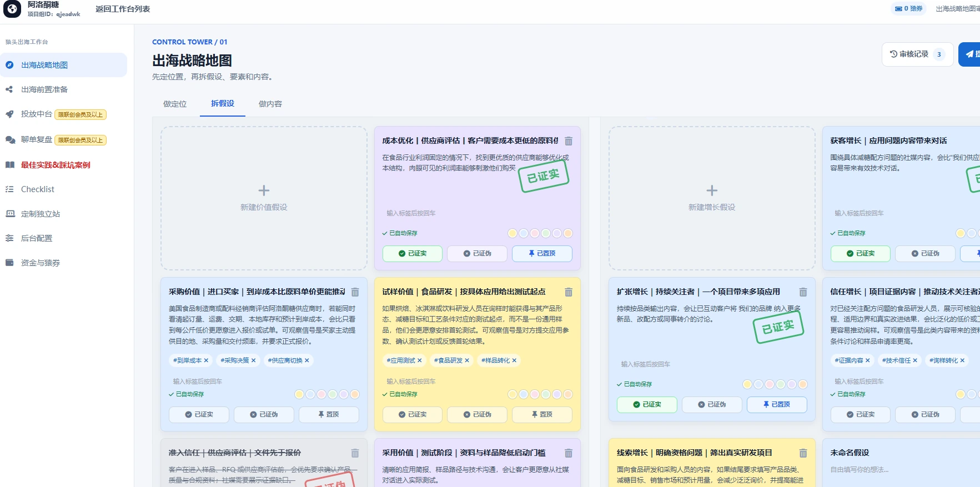Click tag input on 试样价值 | 食品研发 card

click(x=478, y=381)
